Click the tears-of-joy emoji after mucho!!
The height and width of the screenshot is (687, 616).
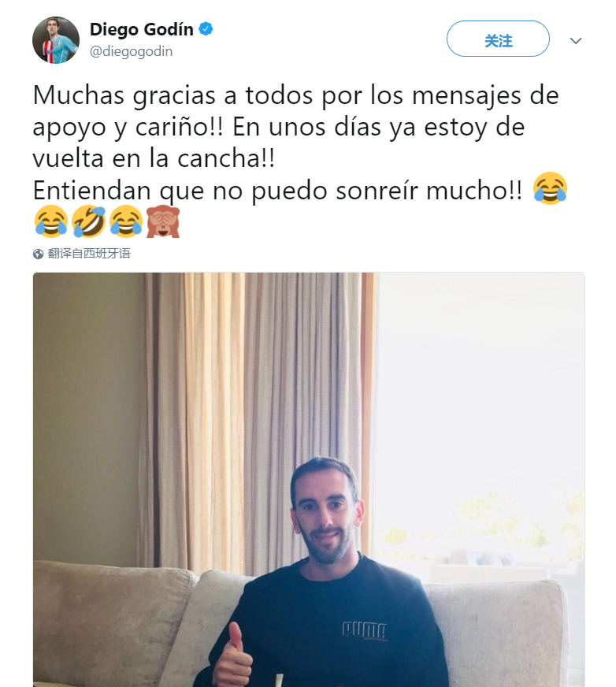(551, 189)
